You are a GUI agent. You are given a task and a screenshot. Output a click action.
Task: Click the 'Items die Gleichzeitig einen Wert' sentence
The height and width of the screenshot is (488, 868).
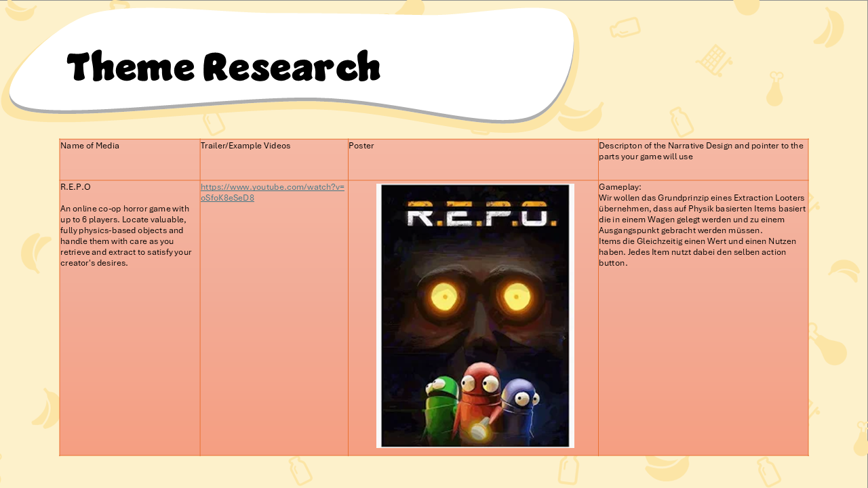(698, 252)
